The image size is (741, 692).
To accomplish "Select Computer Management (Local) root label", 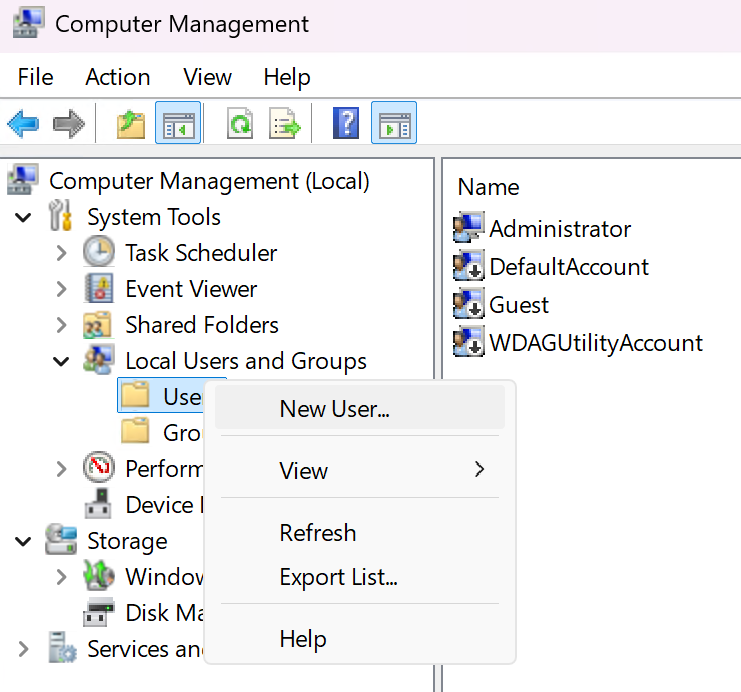I will [209, 181].
